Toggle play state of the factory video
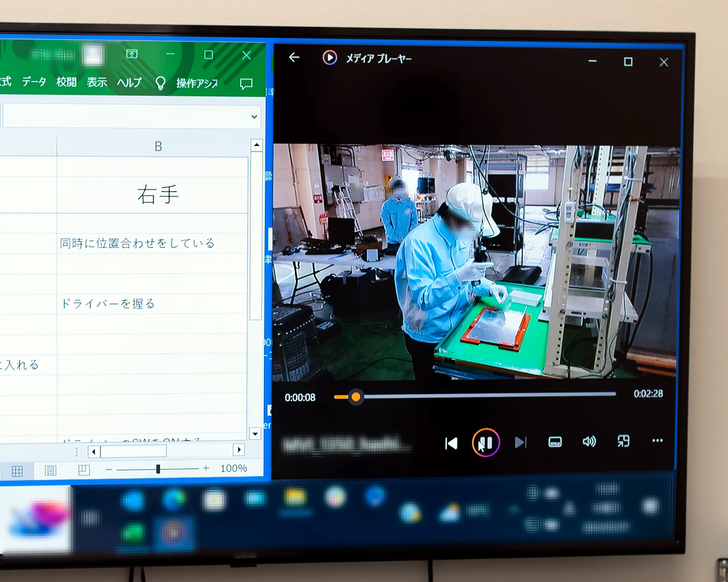Viewport: 728px width, 582px height. click(486, 443)
